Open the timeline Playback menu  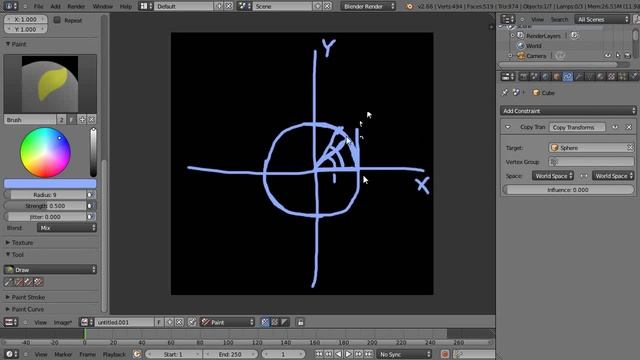coord(114,354)
